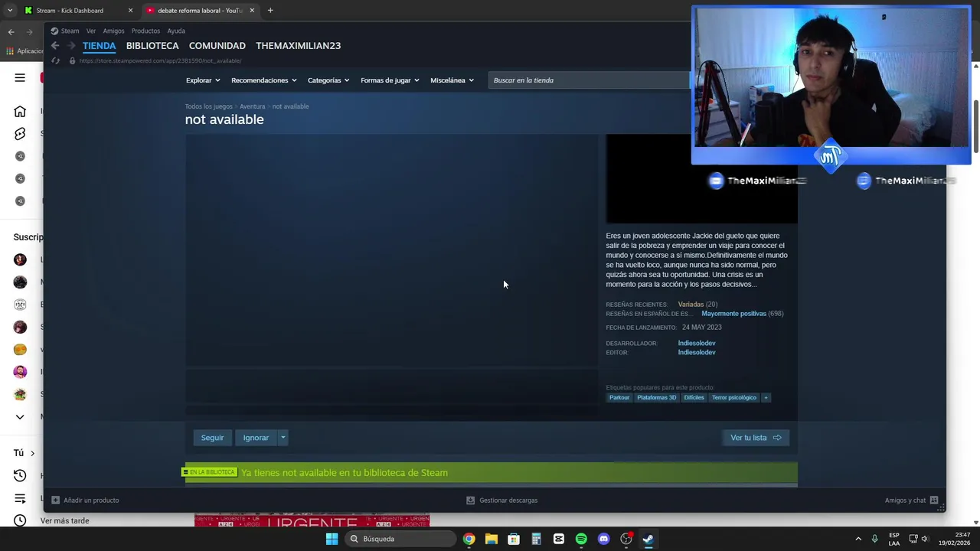Click the Plataformas 3D tag
The width and height of the screenshot is (980, 551).
(657, 397)
